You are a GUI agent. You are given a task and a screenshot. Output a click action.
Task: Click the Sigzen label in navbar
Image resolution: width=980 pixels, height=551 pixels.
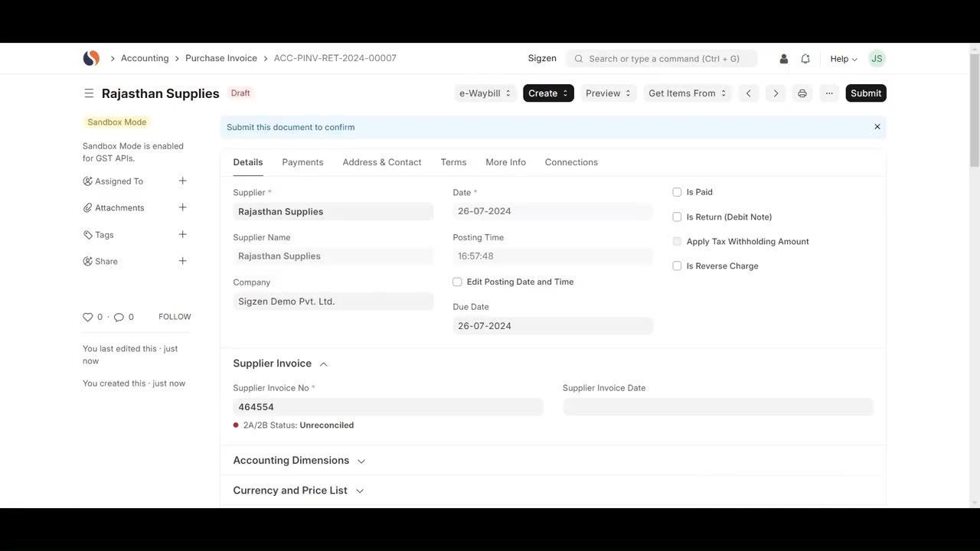(542, 59)
